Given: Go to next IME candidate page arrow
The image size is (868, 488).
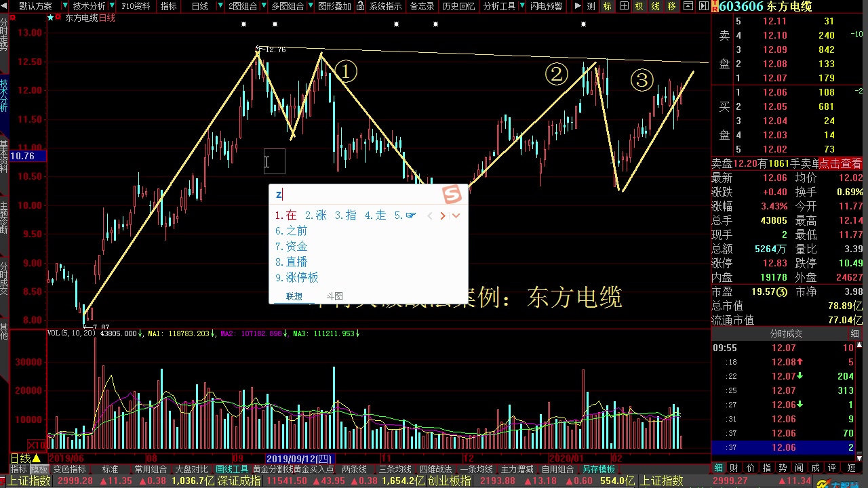Looking at the screenshot, I should click(x=443, y=216).
